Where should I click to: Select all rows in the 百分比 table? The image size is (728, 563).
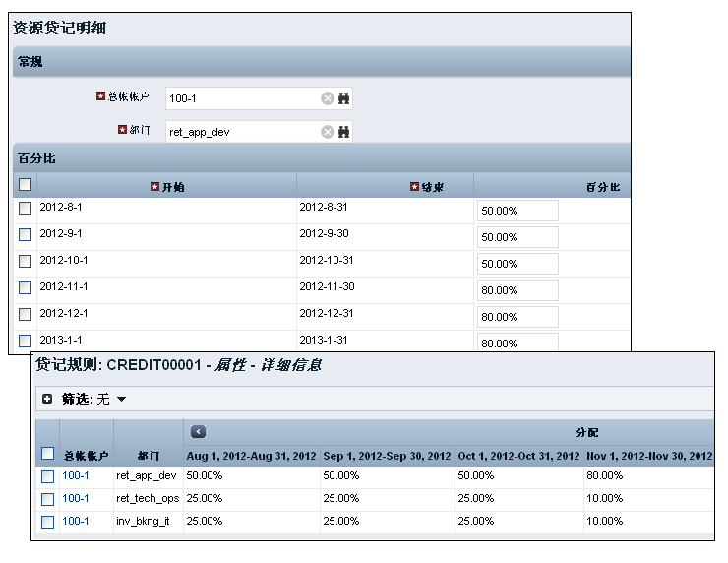[25, 185]
